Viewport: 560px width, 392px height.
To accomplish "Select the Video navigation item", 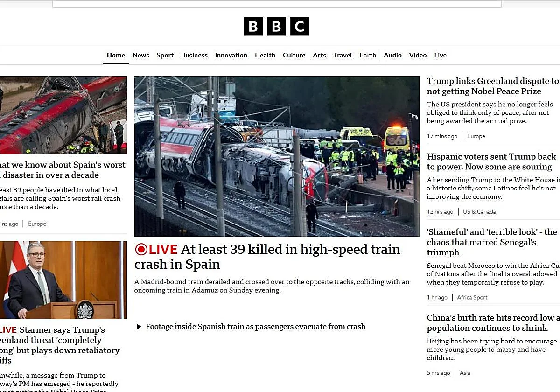I will [418, 55].
